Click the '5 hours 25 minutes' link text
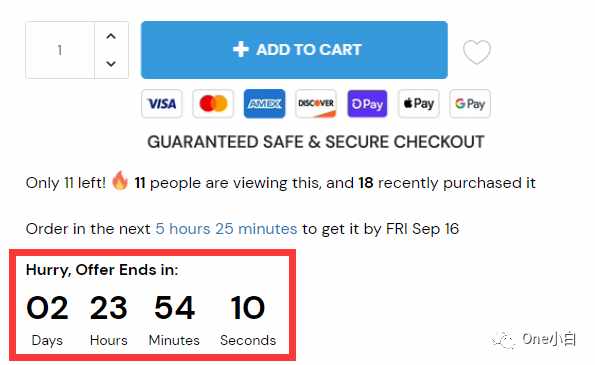595x365 pixels. (226, 229)
